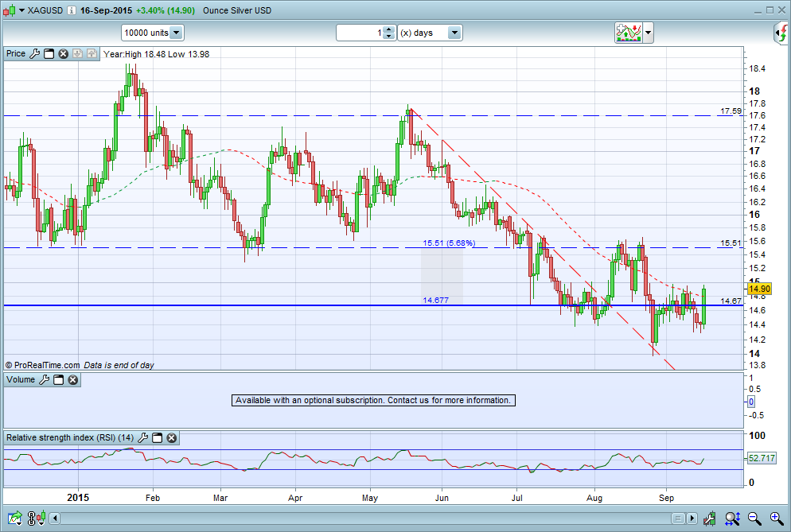The image size is (791, 532).
Task: Click the Year:High 18.48 Low 13.98 text
Action: point(157,54)
